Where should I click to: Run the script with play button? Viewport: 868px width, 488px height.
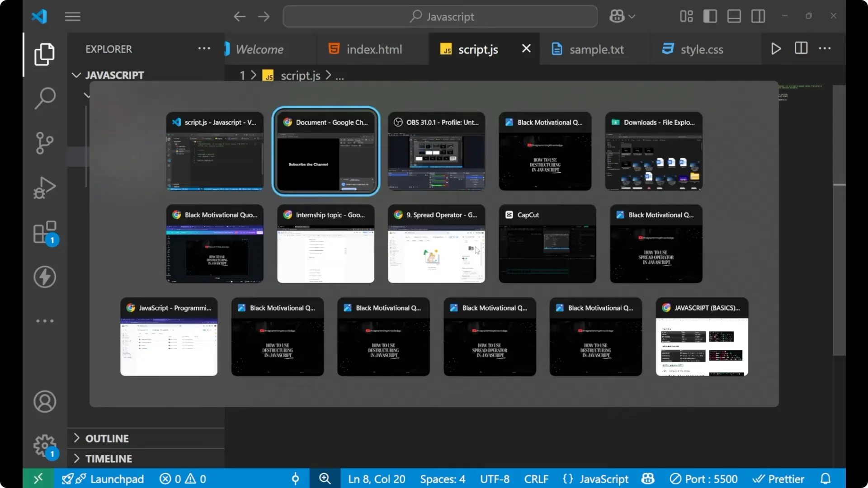776,49
